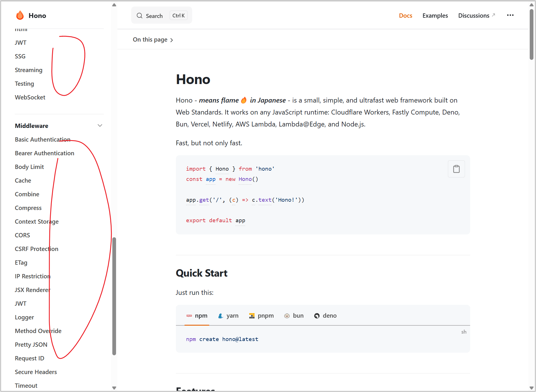Click the sidebar scrollbar thumb
The image size is (536, 392).
114,296
